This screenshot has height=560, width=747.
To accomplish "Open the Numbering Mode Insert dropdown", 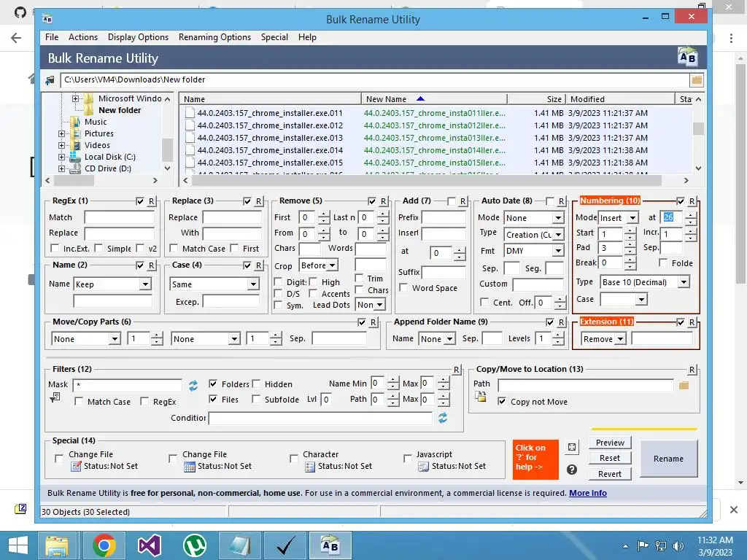I will [x=632, y=217].
